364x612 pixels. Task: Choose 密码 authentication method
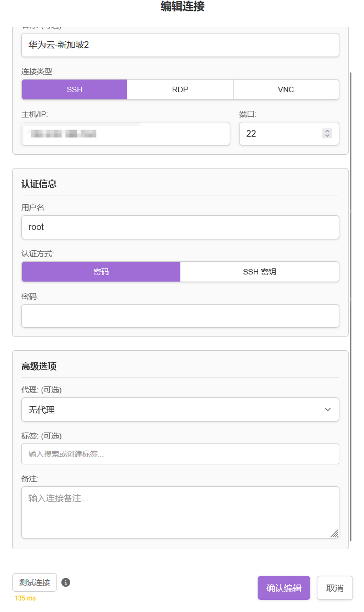click(x=101, y=272)
